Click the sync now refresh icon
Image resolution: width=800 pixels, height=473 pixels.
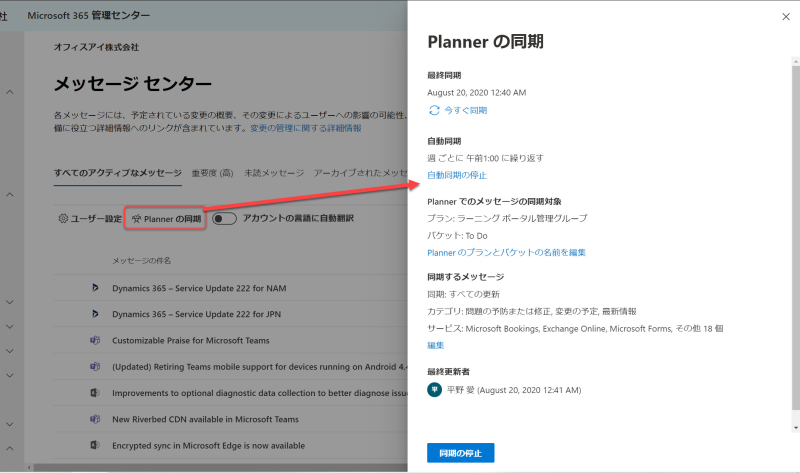point(434,110)
